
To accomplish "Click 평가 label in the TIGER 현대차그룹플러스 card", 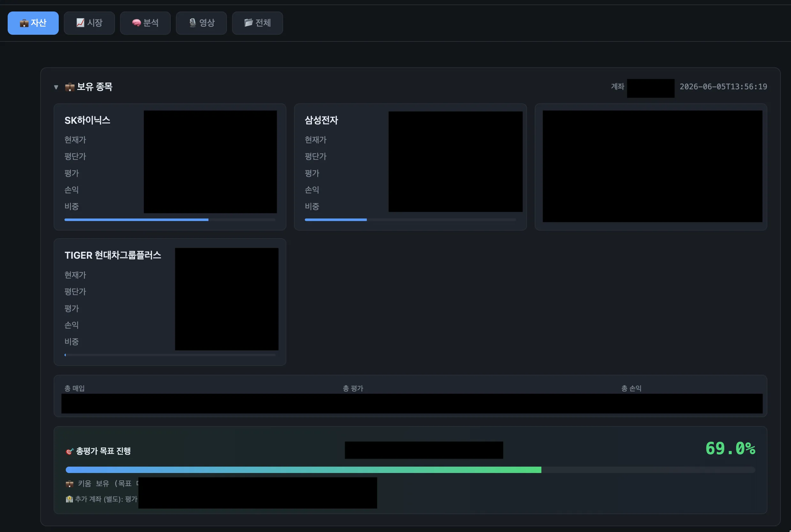I will [72, 308].
